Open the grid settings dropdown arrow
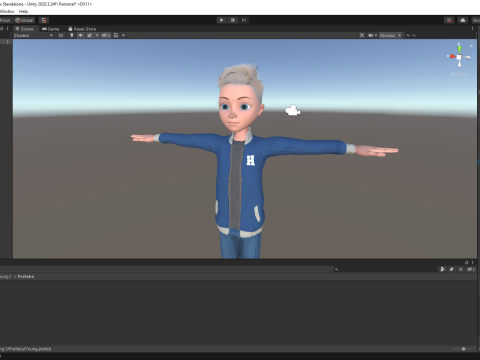The width and height of the screenshot is (480, 360). click(123, 35)
